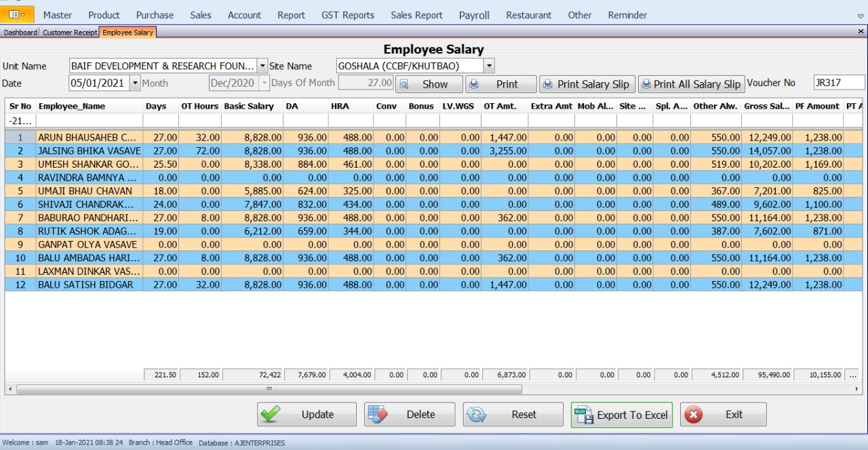Click printer icon on Print Salary Slip

pos(547,84)
